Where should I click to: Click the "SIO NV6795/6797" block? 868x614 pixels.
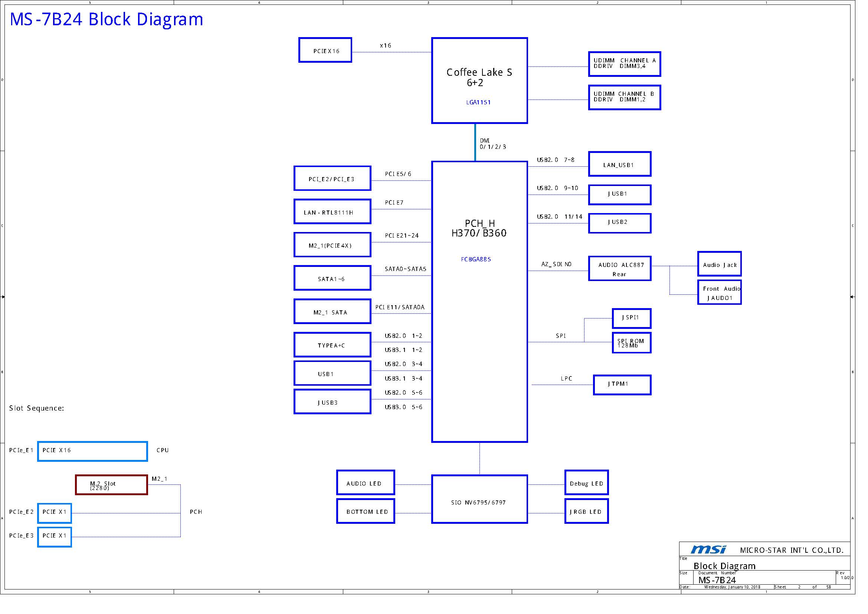click(x=479, y=499)
